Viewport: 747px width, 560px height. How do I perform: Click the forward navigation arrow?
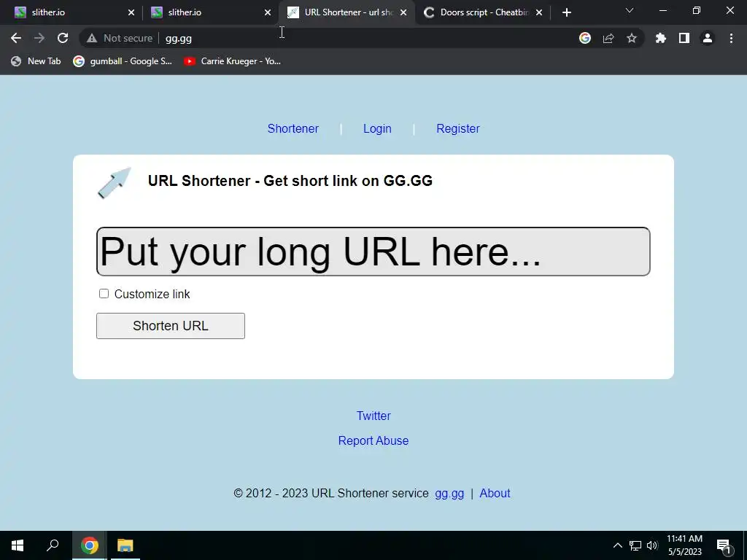(x=39, y=38)
